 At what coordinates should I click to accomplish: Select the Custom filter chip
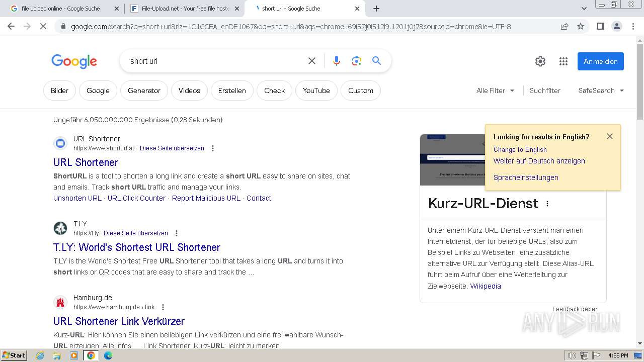tap(361, 90)
